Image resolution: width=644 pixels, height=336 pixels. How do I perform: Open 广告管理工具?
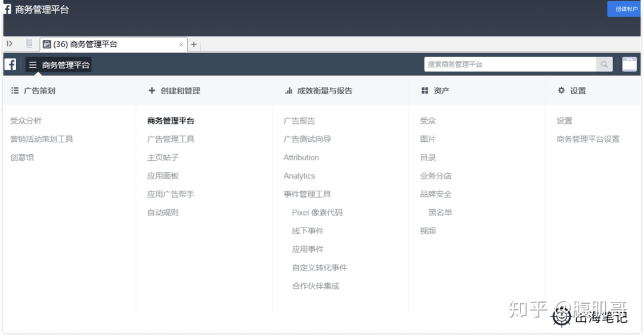coord(171,139)
